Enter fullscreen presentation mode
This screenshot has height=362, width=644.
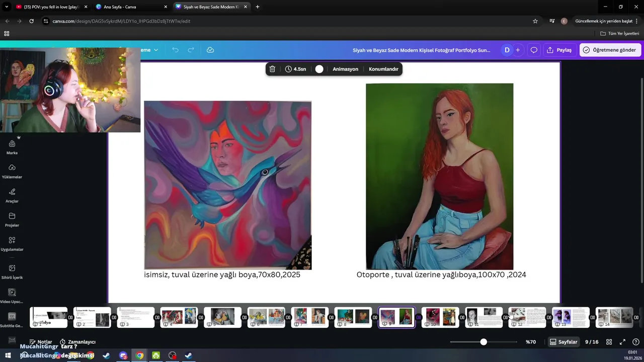coord(622,342)
